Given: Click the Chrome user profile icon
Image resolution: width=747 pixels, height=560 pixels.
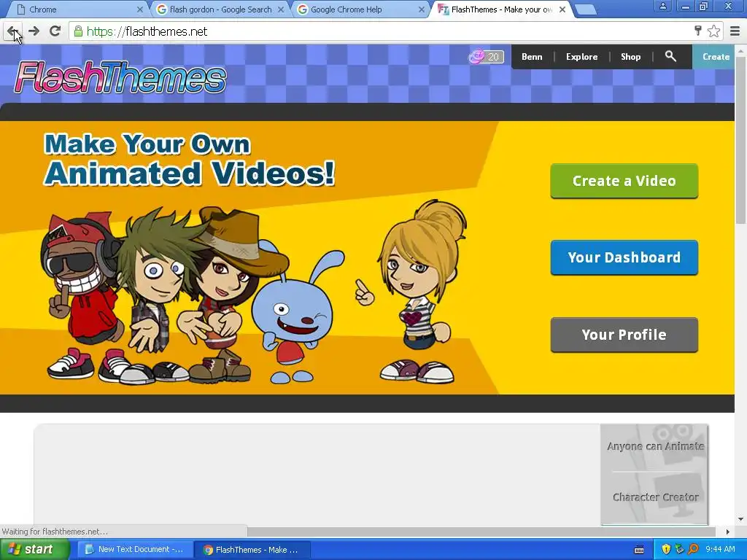Looking at the screenshot, I should coord(662,7).
